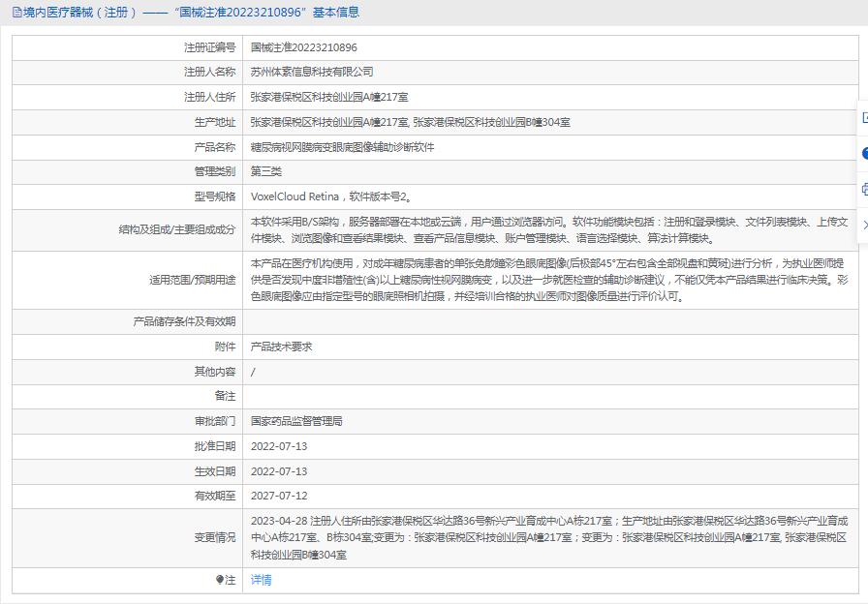Click the 注册人名称 row label
The height and width of the screenshot is (604, 868).
pos(210,72)
